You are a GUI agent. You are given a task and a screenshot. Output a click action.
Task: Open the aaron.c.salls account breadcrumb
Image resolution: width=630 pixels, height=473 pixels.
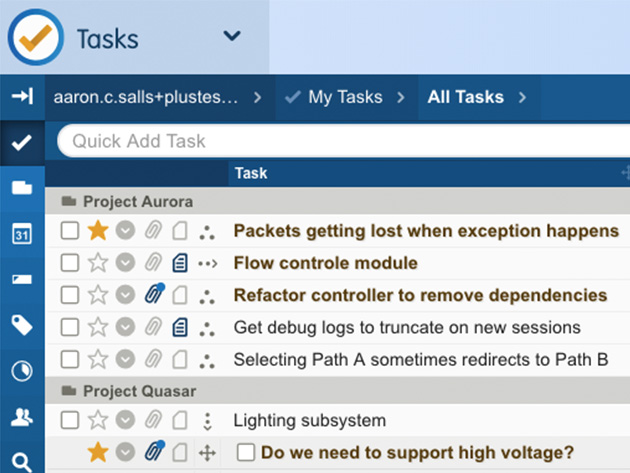145,97
